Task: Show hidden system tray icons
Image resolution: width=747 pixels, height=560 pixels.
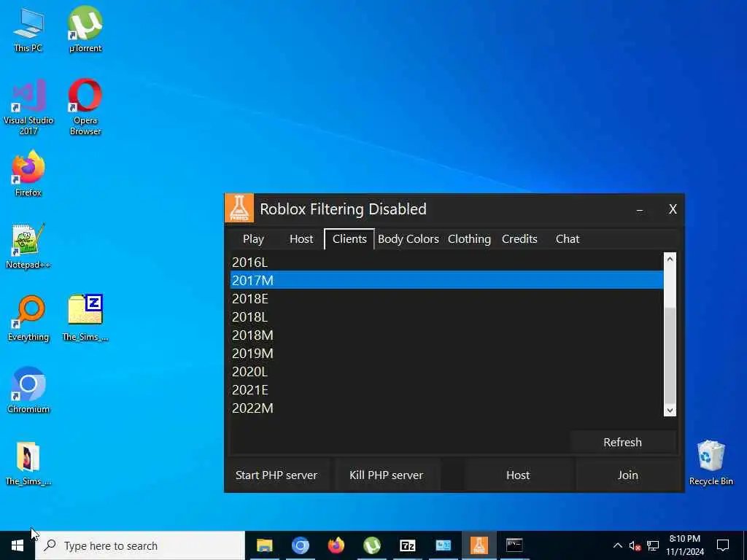Action: [x=617, y=545]
